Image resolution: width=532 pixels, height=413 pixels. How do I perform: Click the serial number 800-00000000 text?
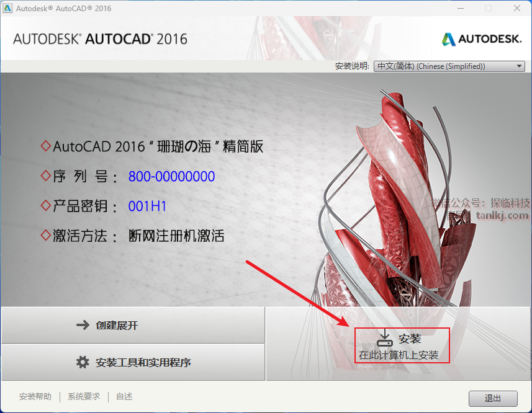(171, 177)
